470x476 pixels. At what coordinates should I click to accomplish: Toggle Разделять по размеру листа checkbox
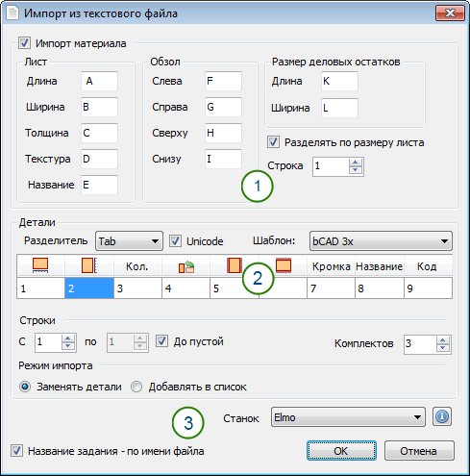click(x=273, y=142)
